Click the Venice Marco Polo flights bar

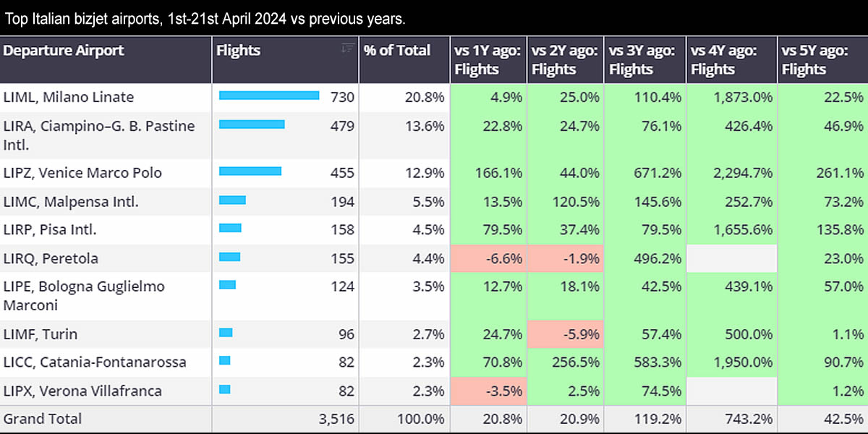[250, 173]
